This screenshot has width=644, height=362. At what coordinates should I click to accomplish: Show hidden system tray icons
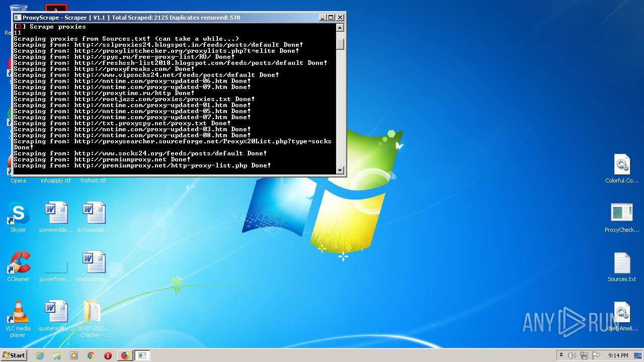pos(561,355)
